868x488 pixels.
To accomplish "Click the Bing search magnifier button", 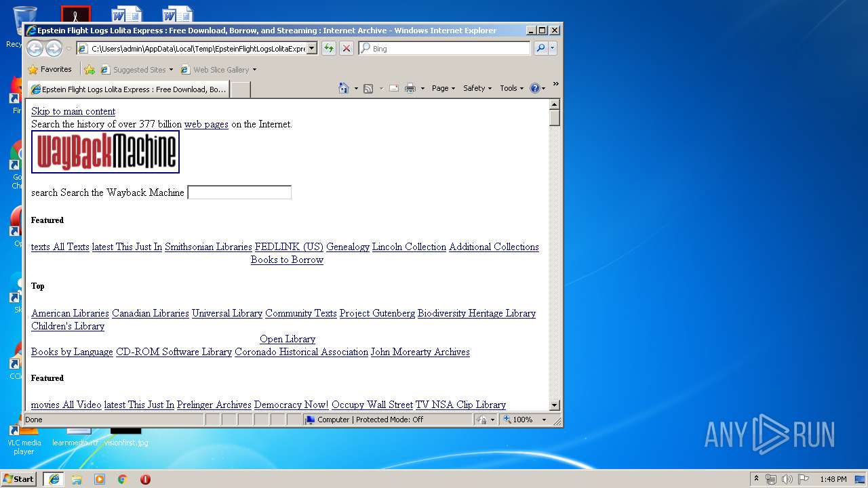I will (x=540, y=48).
